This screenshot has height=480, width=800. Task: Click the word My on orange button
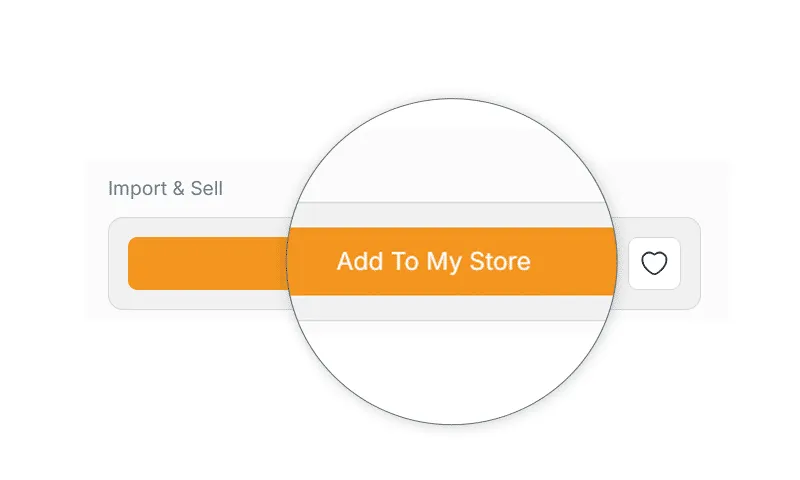pos(443,262)
